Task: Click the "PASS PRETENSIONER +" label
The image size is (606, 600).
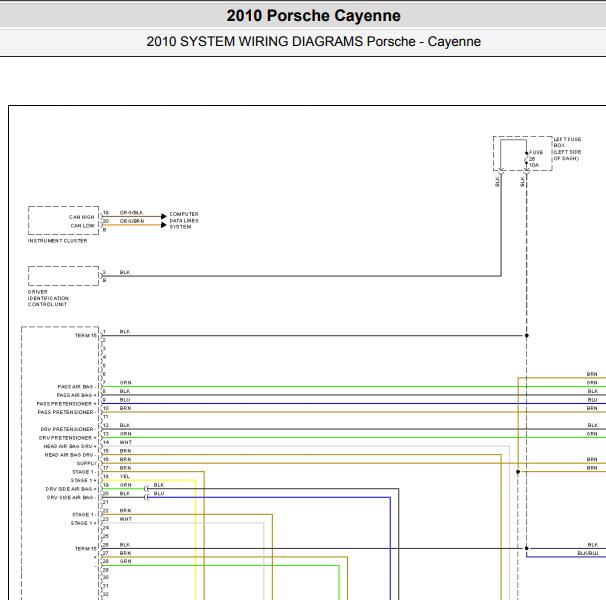Action: point(66,404)
